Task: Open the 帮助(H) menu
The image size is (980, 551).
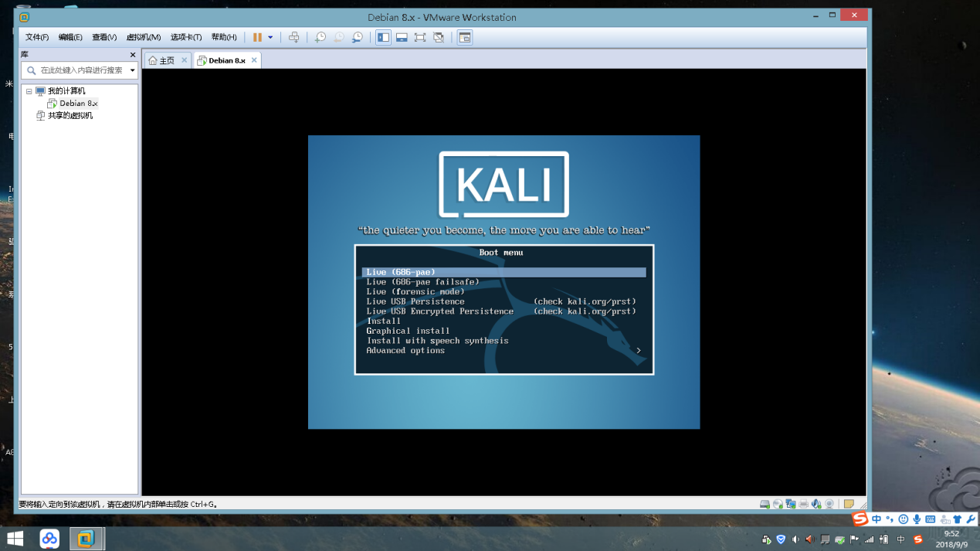Action: pyautogui.click(x=224, y=37)
